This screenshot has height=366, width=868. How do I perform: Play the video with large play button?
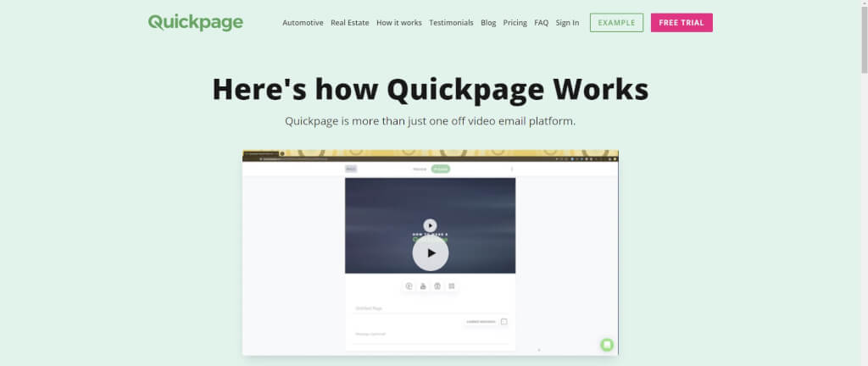(x=430, y=253)
